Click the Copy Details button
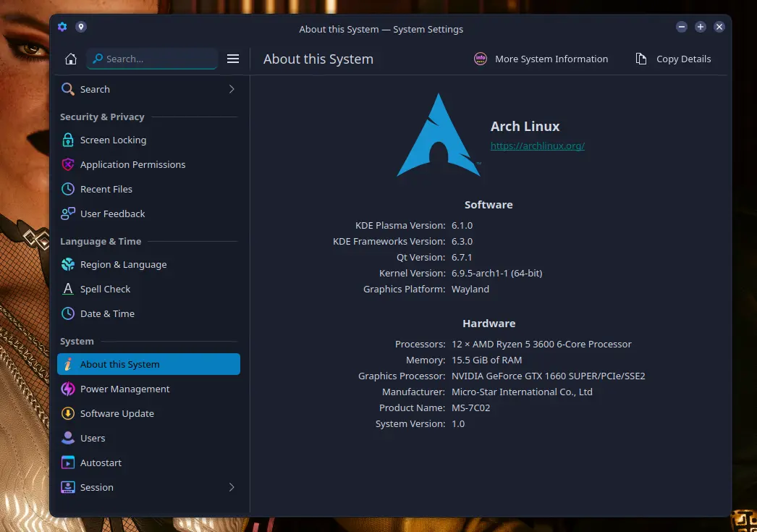This screenshot has height=532, width=757. [674, 59]
